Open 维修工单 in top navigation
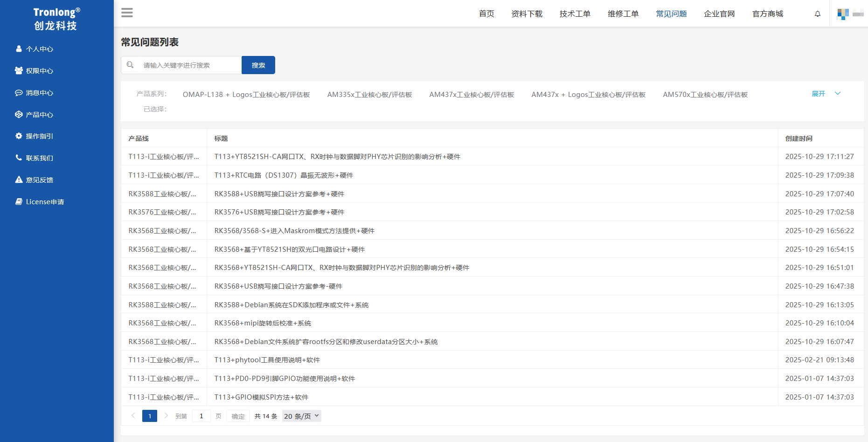 (623, 14)
